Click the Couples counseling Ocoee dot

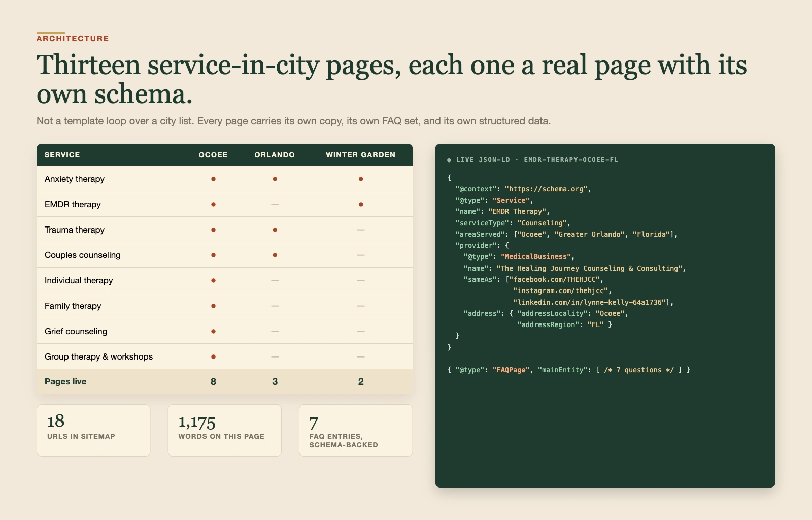click(213, 255)
